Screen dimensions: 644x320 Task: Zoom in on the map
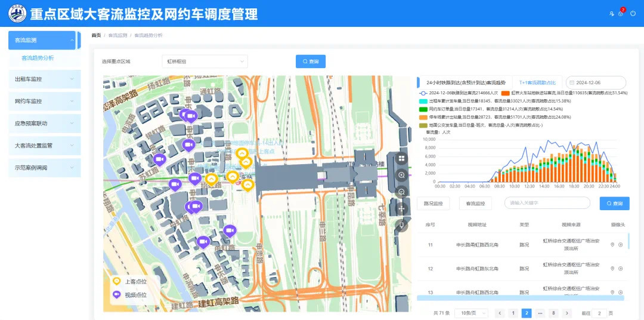(402, 175)
